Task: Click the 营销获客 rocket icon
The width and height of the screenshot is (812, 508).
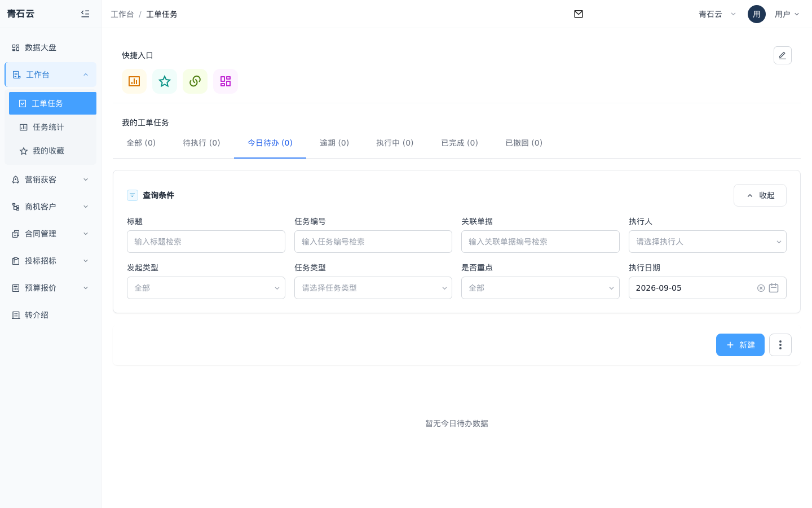Action: [x=16, y=179]
